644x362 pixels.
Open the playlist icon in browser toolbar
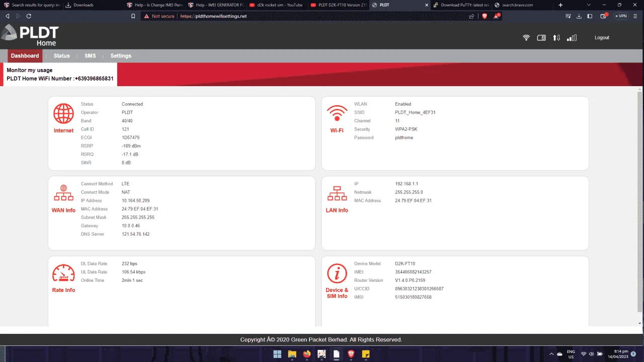click(x=568, y=16)
